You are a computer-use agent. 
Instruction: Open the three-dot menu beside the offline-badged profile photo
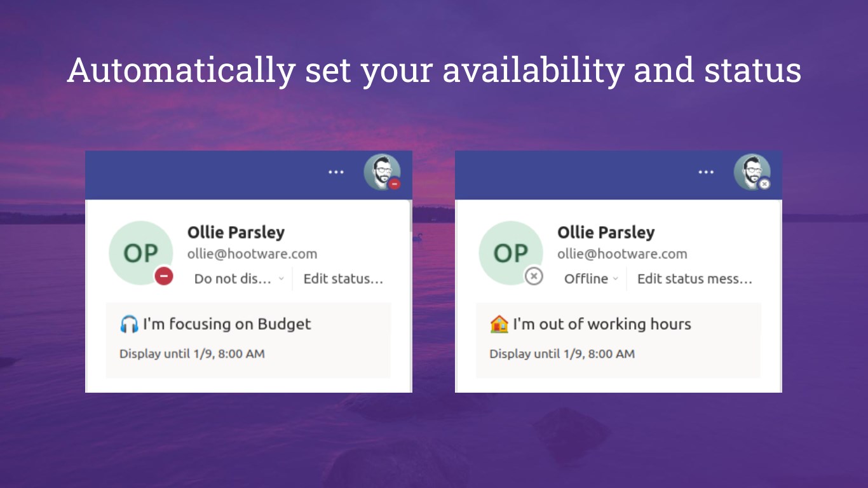(x=706, y=172)
